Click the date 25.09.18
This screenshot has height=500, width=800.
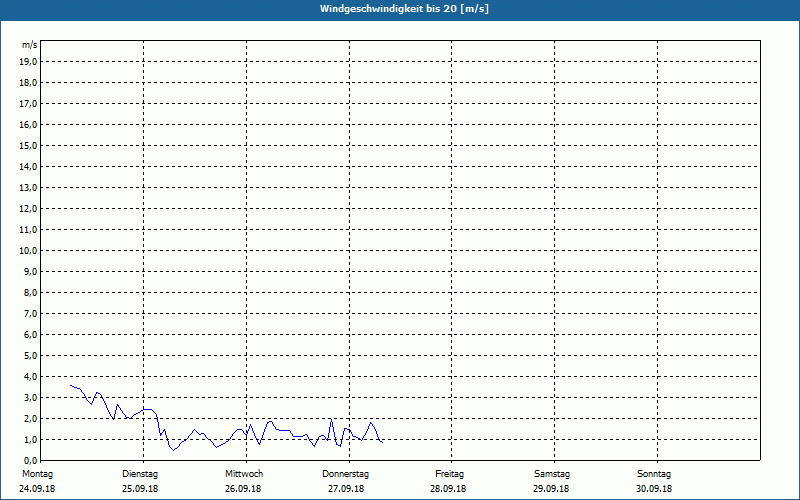point(140,489)
